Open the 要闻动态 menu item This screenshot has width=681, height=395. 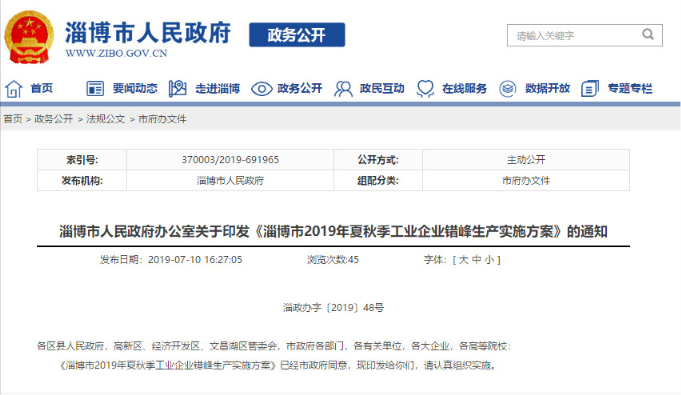click(x=135, y=89)
